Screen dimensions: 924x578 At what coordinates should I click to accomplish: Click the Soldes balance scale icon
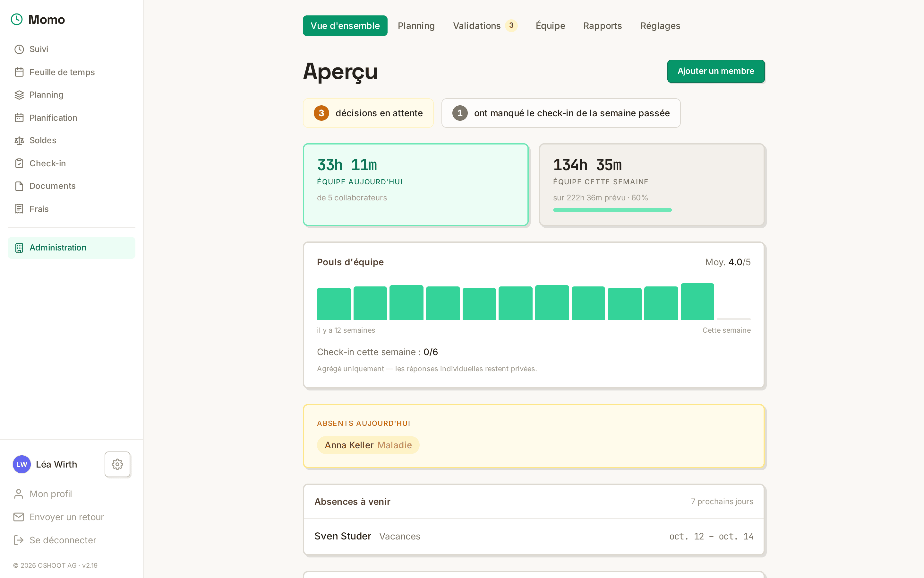[x=19, y=141]
